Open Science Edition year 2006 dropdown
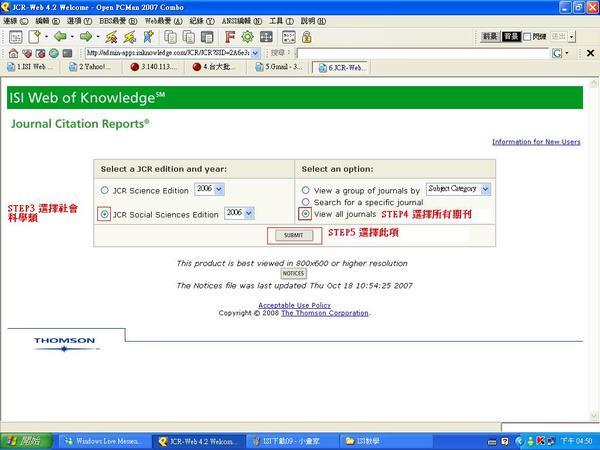 pos(219,189)
